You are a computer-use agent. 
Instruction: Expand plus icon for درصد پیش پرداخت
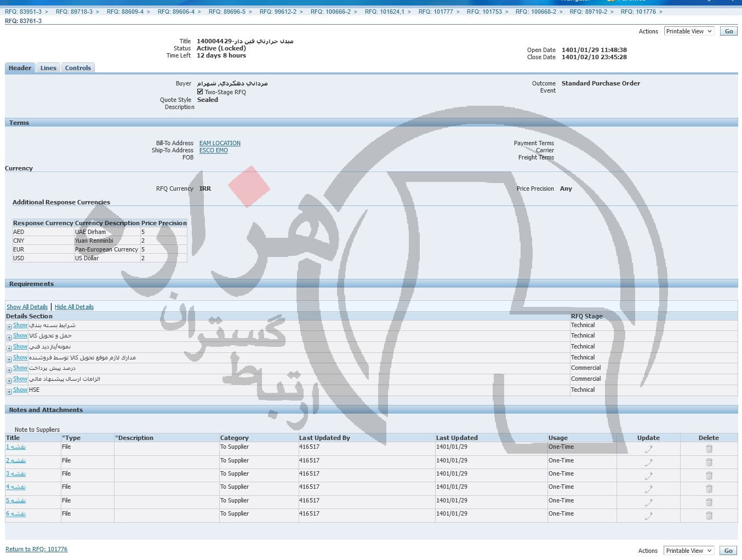(9, 370)
